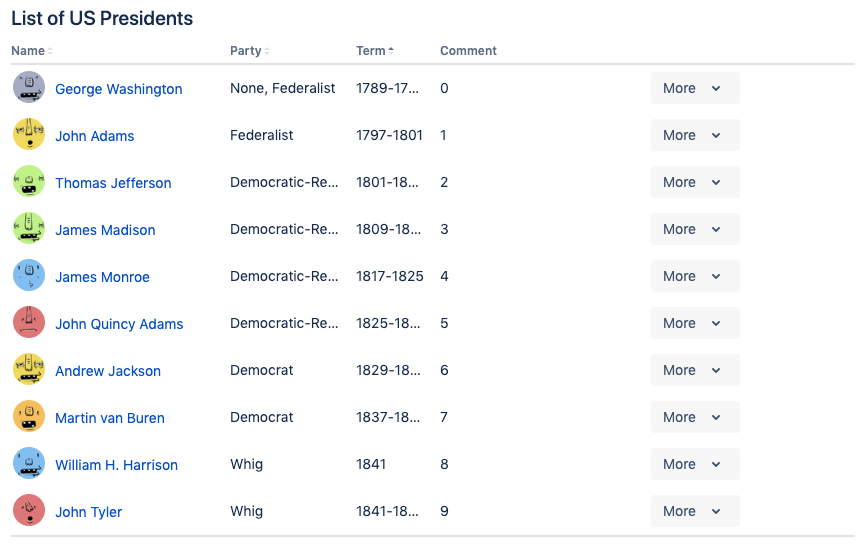
Task: Open More dropdown for George Washington
Action: click(694, 88)
